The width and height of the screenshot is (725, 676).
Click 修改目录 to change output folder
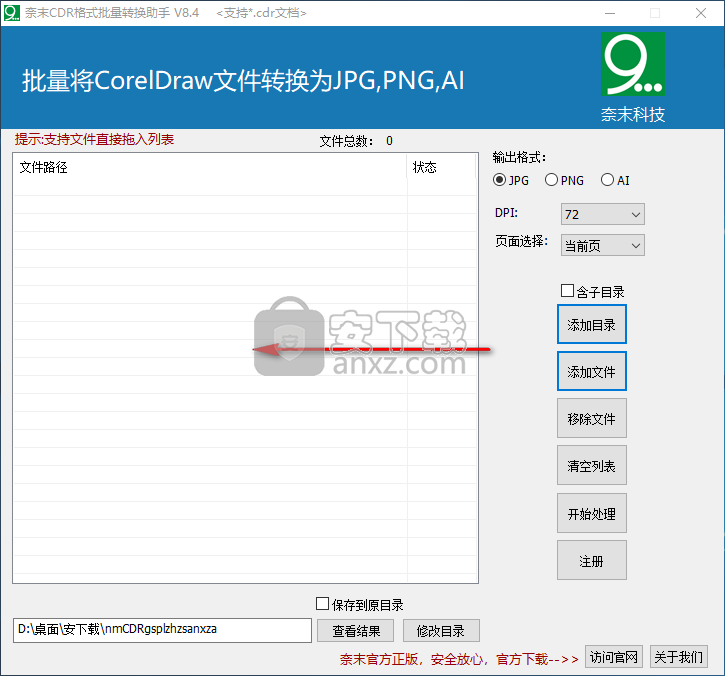click(x=441, y=631)
